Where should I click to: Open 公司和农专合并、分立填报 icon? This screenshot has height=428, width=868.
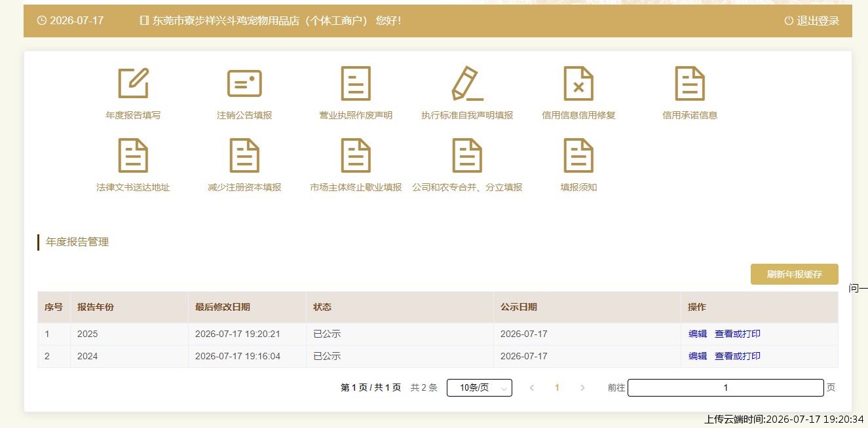click(467, 155)
